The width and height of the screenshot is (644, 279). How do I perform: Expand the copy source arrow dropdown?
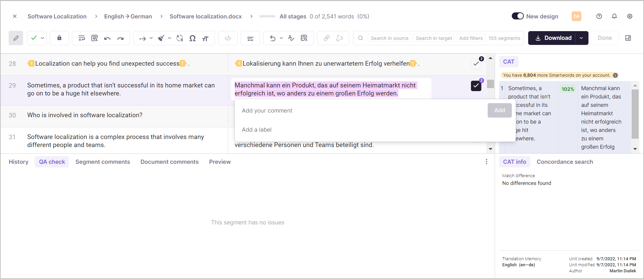click(151, 38)
